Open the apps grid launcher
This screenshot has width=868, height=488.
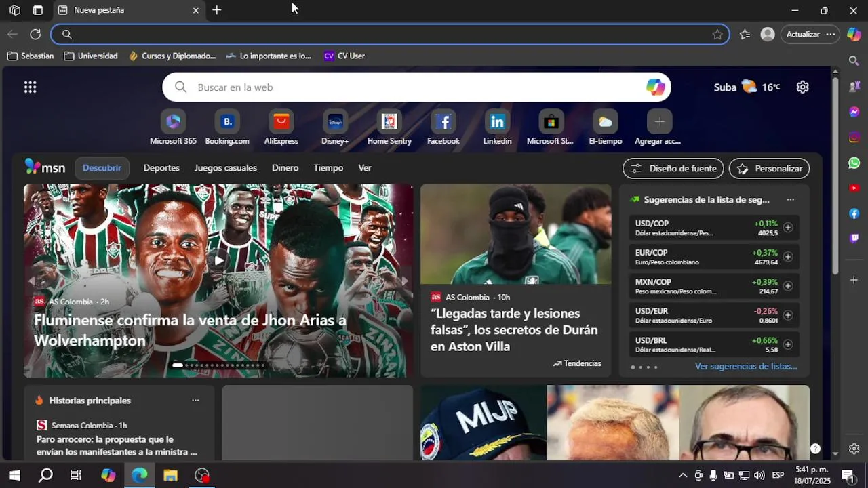30,87
